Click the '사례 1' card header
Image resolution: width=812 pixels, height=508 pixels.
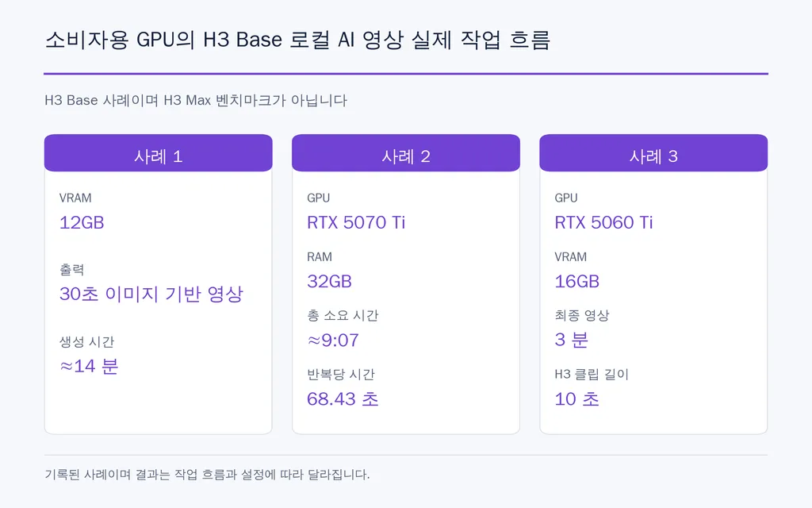tap(158, 153)
